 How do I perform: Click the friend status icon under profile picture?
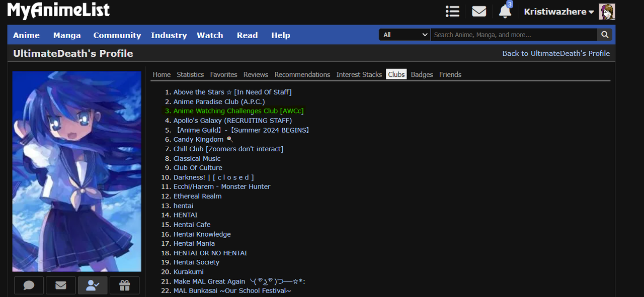pyautogui.click(x=93, y=285)
